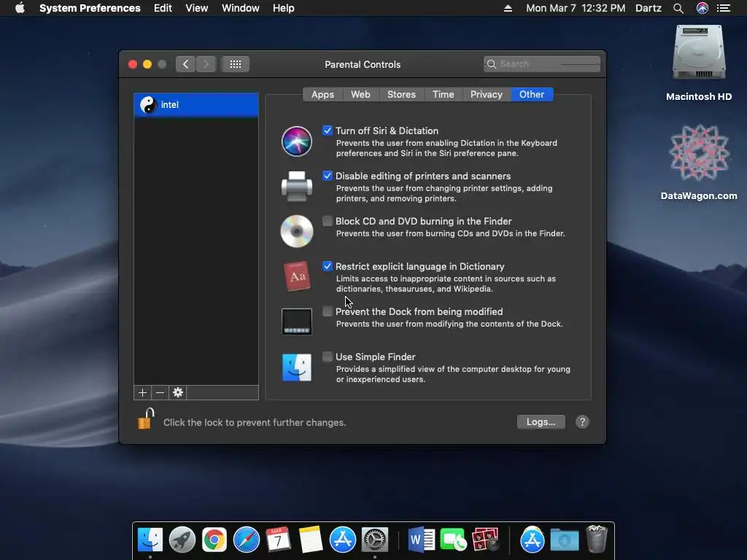Uncheck Turn off Siri & Dictation
Screen dimensions: 747x560
click(328, 131)
